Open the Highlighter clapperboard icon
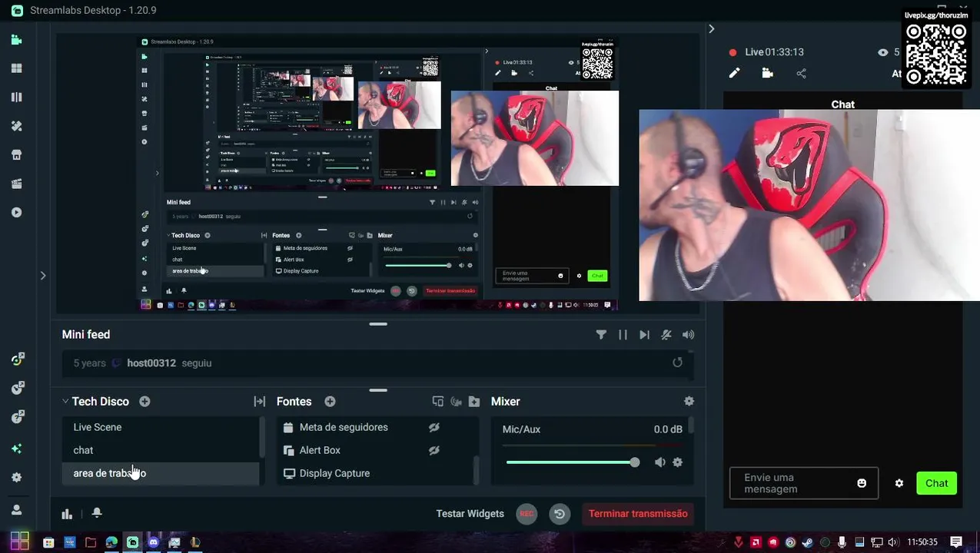 (16, 184)
